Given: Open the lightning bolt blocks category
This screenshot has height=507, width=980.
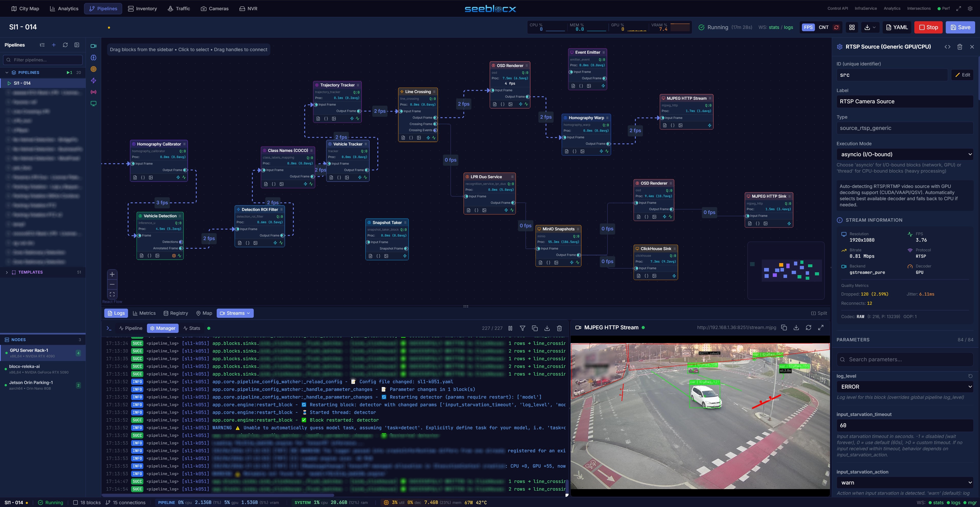Looking at the screenshot, I should 93,80.
